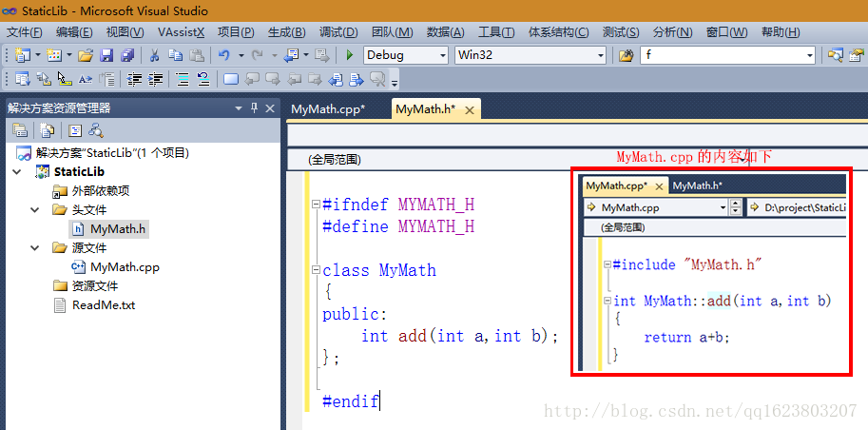The width and height of the screenshot is (868, 430).
Task: Open the dropdown arrow next to Add New Item
Action: click(69, 55)
